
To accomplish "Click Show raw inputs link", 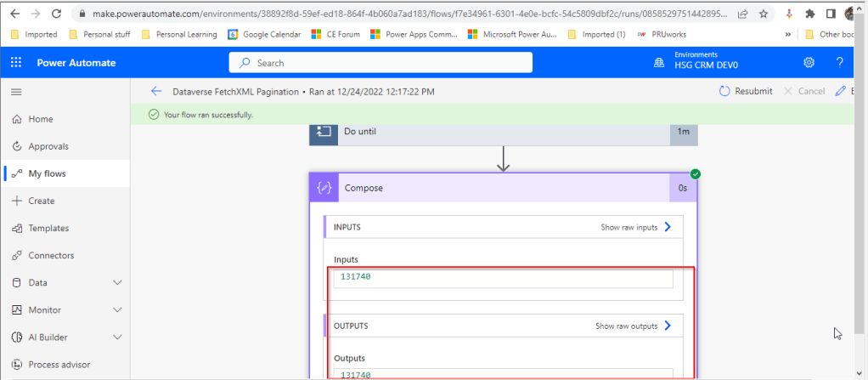I will (636, 227).
